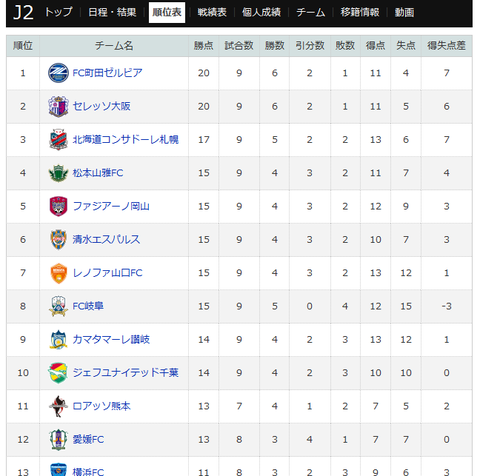This screenshot has height=476, width=480.
Task: Open the 日程・結果 tab
Action: [112, 13]
